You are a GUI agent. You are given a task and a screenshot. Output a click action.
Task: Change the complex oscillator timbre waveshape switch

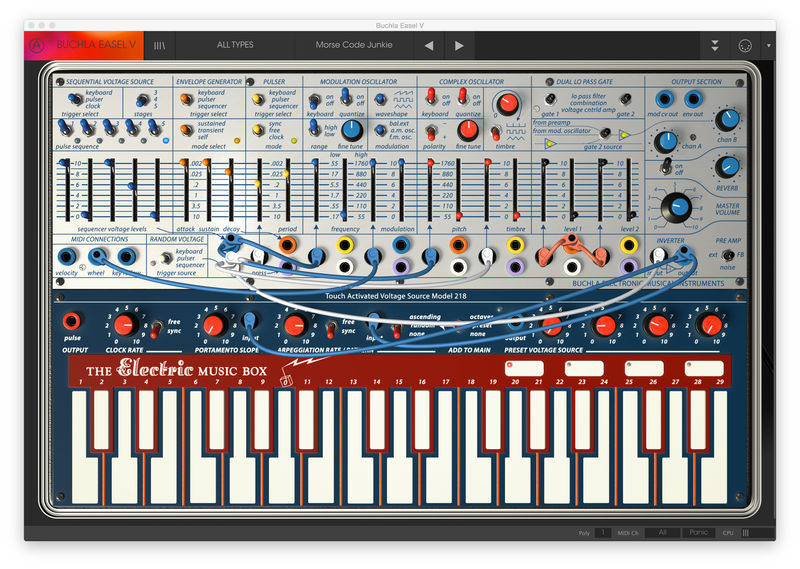pyautogui.click(x=495, y=134)
